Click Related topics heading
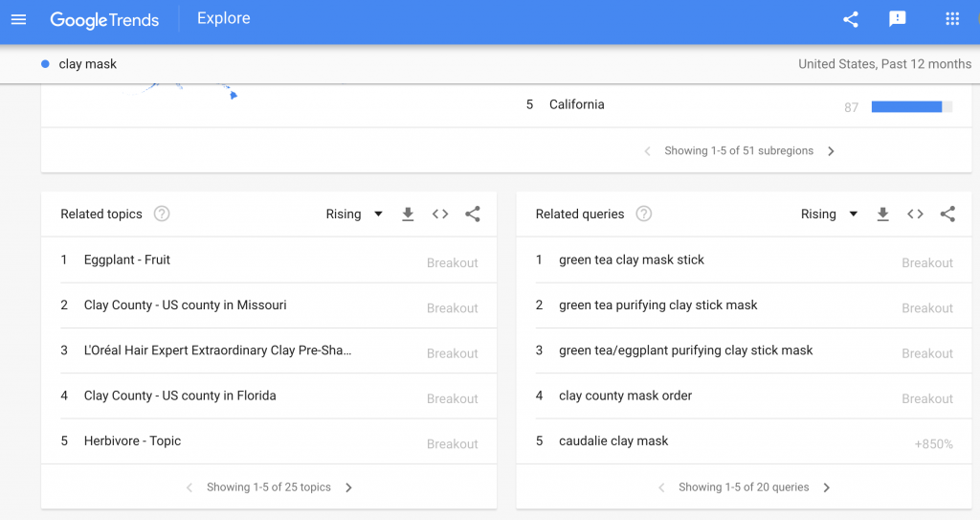The width and height of the screenshot is (980, 520). tap(101, 214)
